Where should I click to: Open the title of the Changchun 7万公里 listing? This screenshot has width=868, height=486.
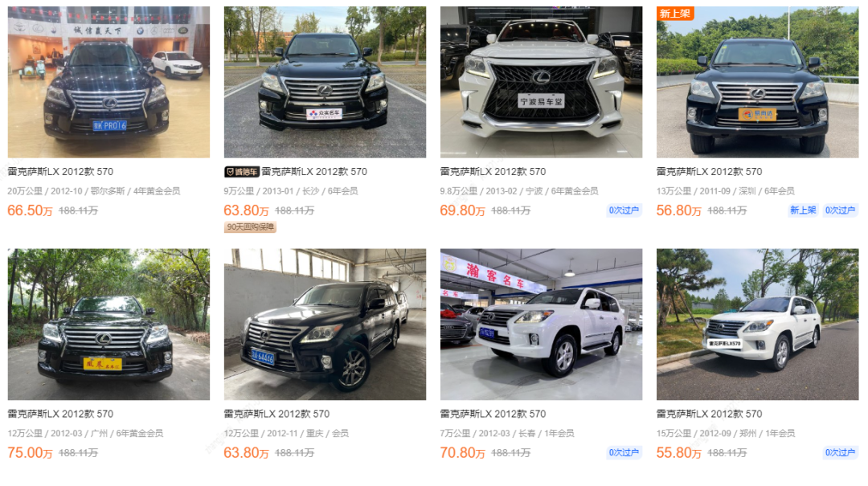coord(493,414)
